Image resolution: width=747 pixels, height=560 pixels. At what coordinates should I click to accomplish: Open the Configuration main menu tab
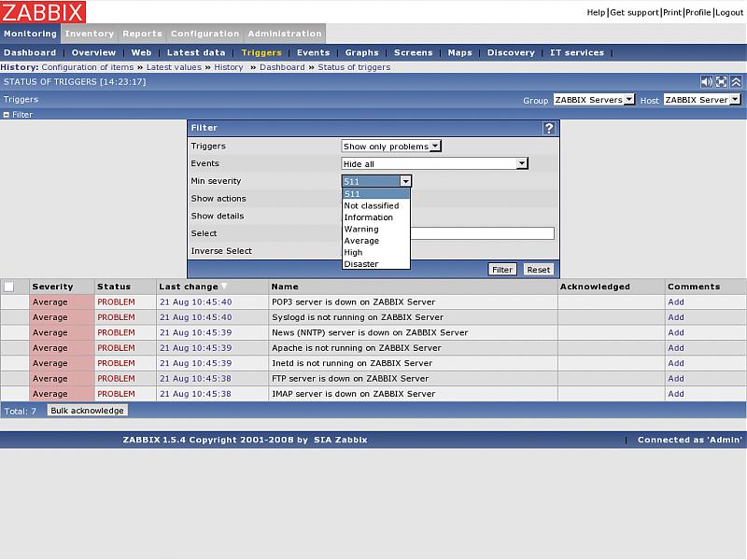[x=204, y=34]
